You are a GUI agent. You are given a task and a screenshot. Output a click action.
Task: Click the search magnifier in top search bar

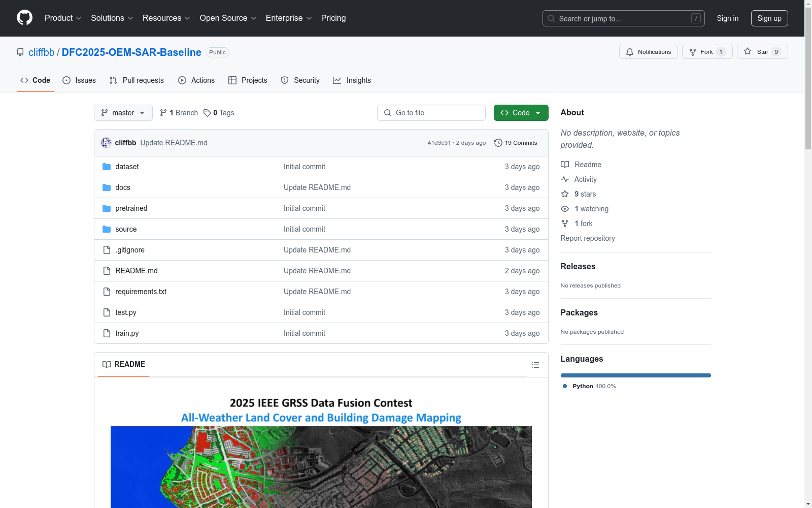click(551, 18)
